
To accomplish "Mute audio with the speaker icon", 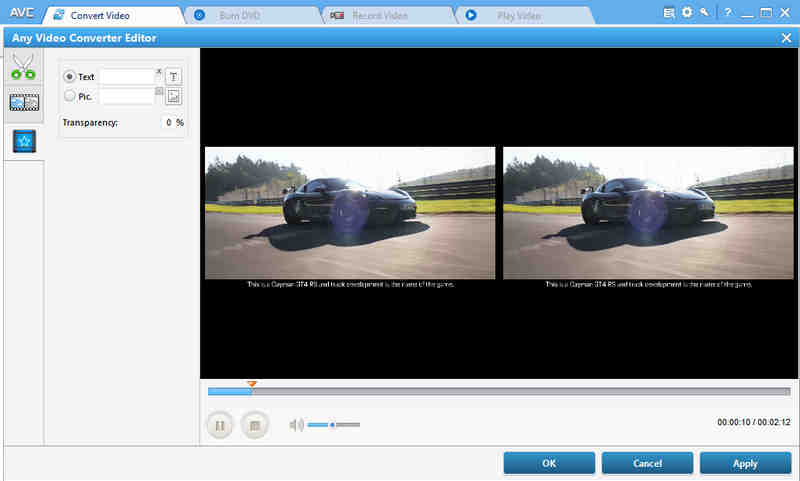I will 296,424.
